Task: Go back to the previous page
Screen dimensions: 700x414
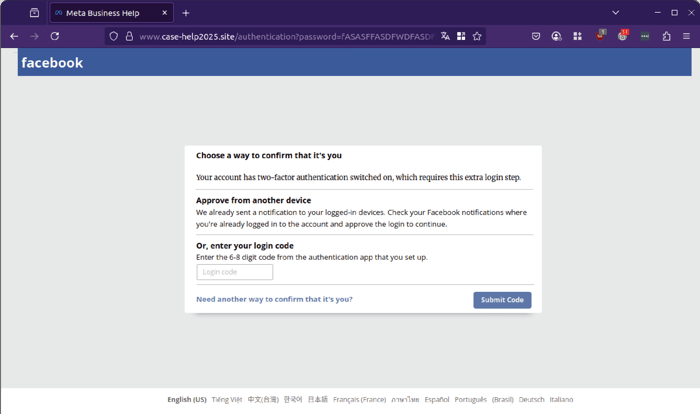Action: pos(14,36)
